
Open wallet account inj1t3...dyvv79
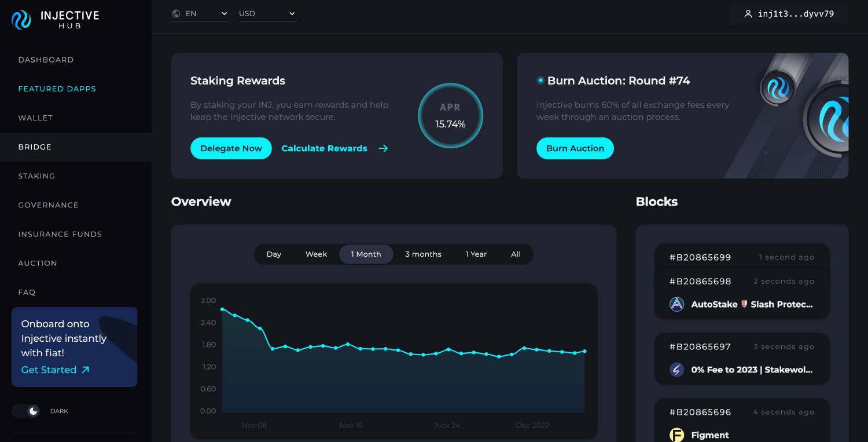click(788, 13)
